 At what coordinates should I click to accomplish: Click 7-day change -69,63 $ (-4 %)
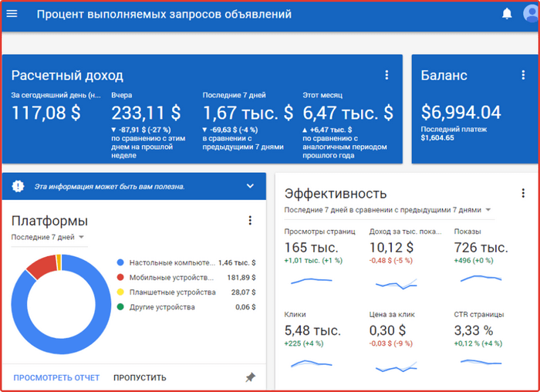tap(230, 130)
